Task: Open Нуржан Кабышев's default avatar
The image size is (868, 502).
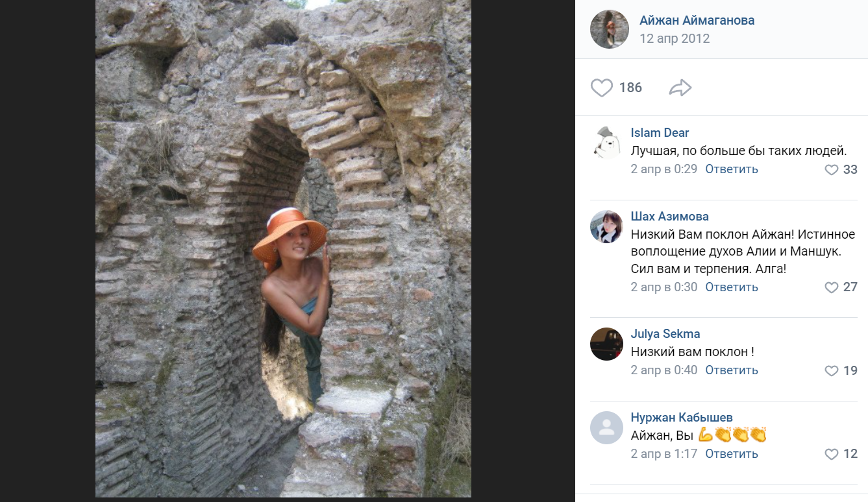Action: 606,427
